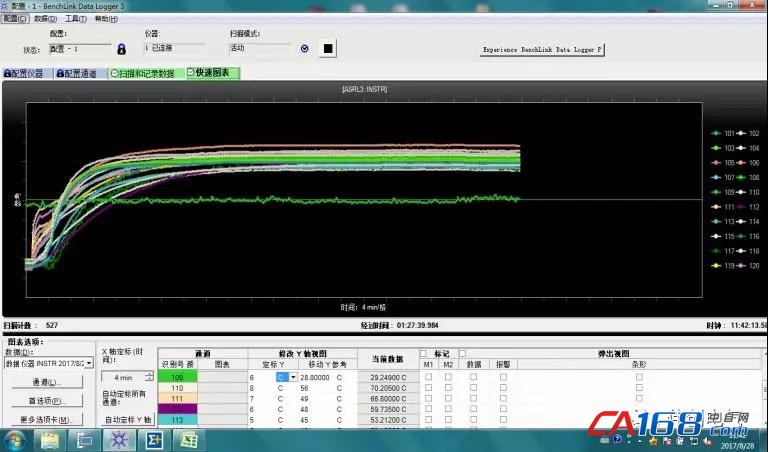Select the 快速图表 tab
Image resolution: width=768 pixels, height=452 pixels.
(x=213, y=73)
